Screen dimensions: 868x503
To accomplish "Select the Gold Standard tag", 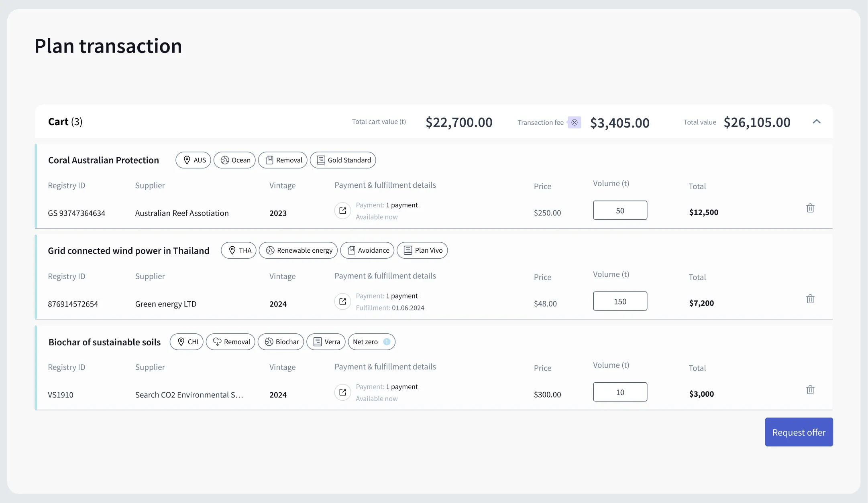I will coord(343,160).
